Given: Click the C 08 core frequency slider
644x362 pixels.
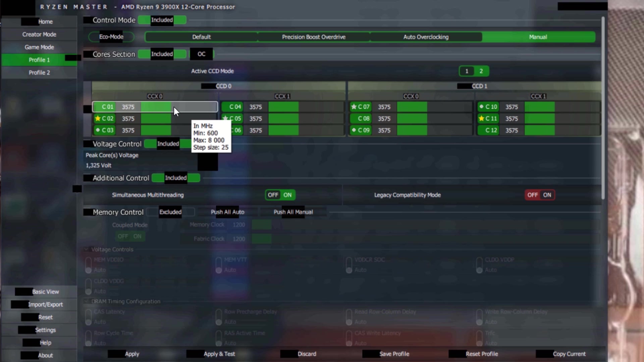Looking at the screenshot, I should [434, 119].
